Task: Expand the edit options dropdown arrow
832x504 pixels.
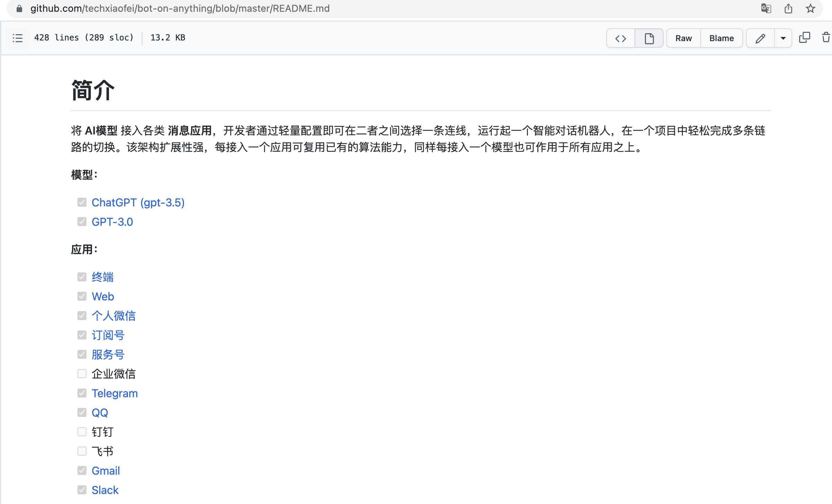Action: click(x=783, y=38)
